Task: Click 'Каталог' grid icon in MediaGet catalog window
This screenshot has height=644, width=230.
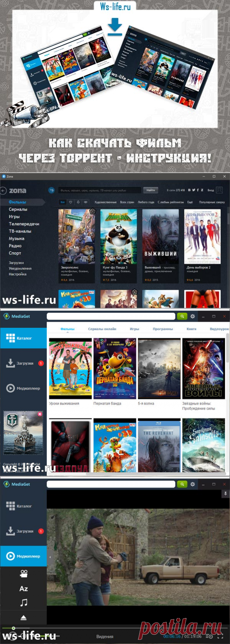Action: 11,337
